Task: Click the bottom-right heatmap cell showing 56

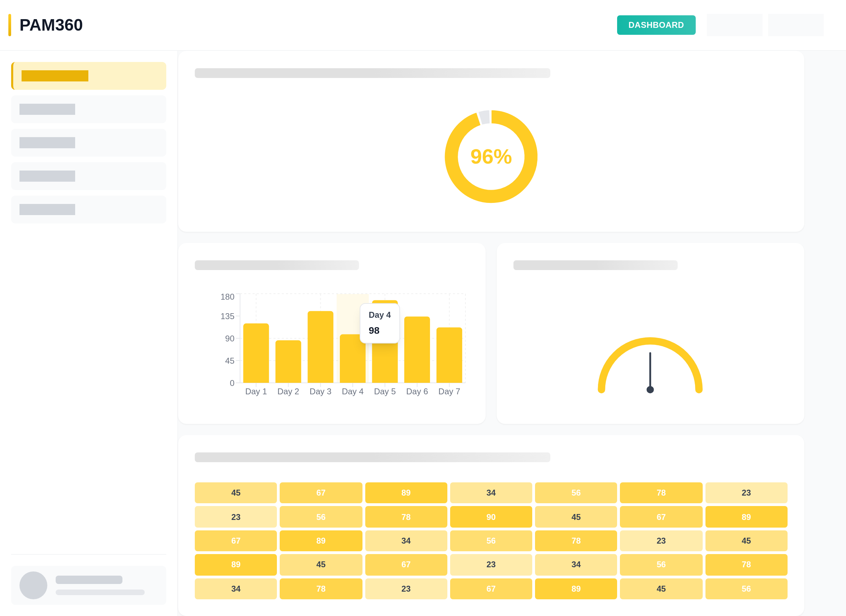Action: click(x=746, y=589)
